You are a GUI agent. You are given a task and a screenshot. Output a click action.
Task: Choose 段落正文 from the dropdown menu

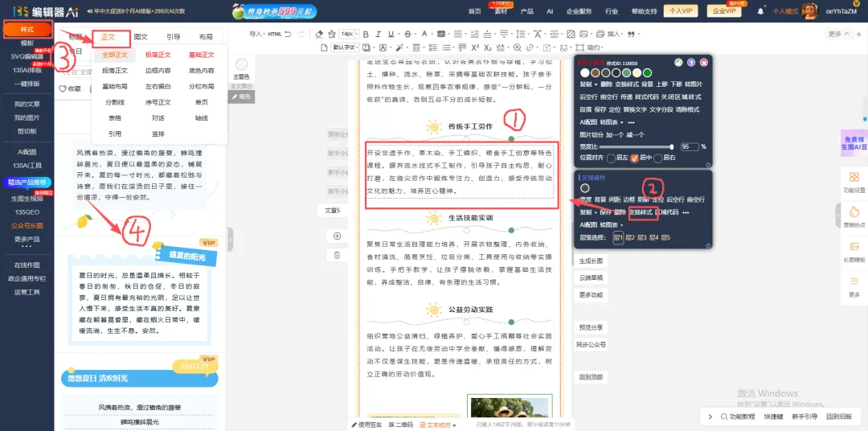[x=115, y=70]
